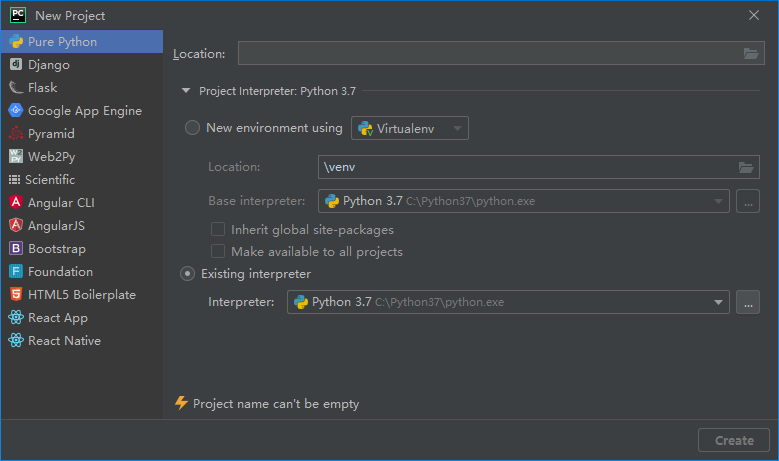Browse folder icon in project Location field
This screenshot has width=779, height=461.
(751, 54)
